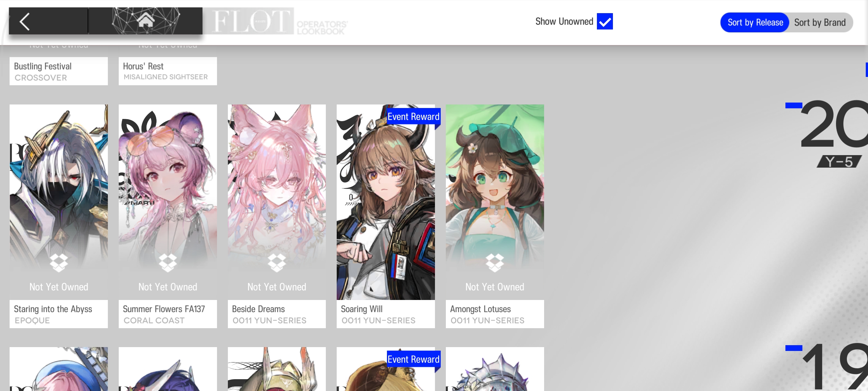Image resolution: width=868 pixels, height=391 pixels.
Task: Uncheck the Show Unowned checkbox
Action: pyautogui.click(x=605, y=21)
